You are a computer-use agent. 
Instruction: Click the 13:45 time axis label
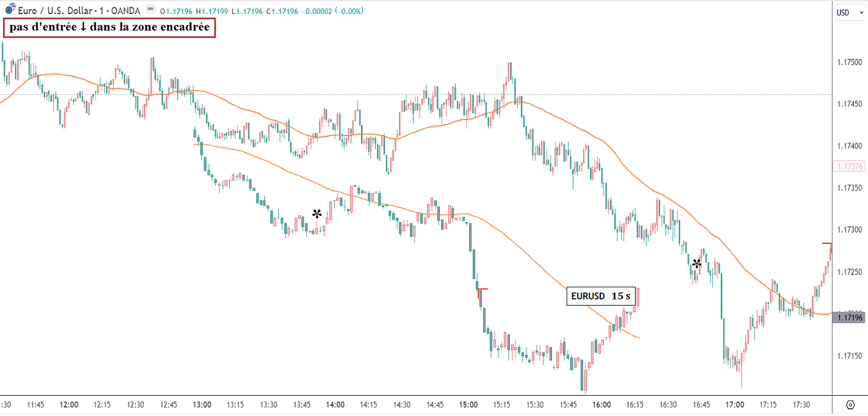click(302, 404)
